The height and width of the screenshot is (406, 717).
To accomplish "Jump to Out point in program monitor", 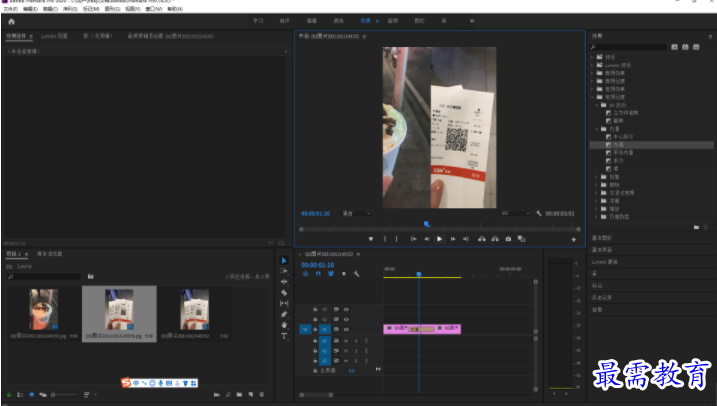I will tap(466, 239).
